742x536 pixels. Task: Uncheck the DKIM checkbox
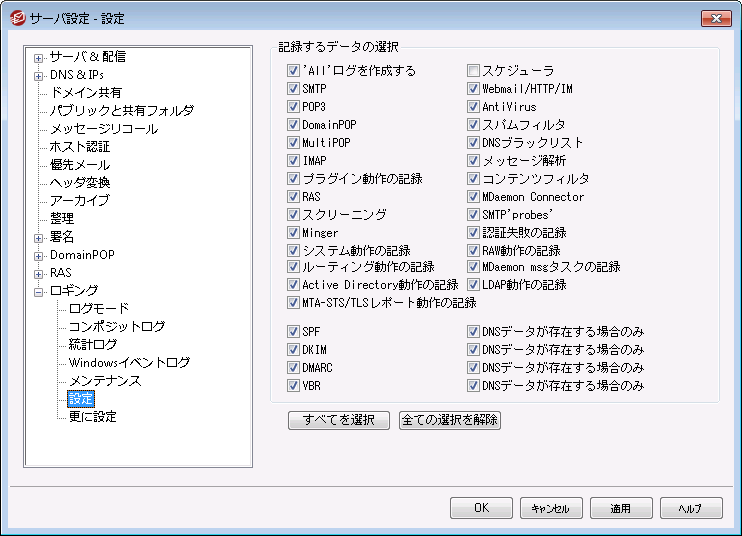pos(293,350)
